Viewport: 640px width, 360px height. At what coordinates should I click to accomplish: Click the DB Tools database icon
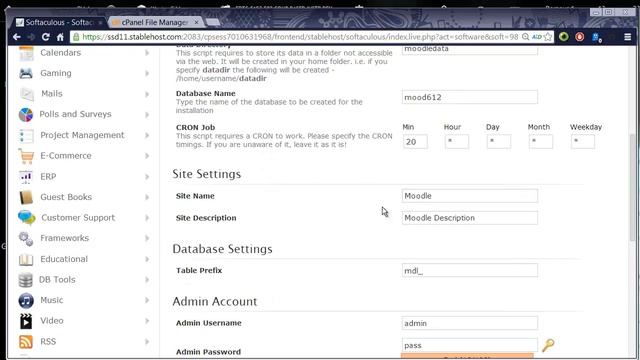click(25, 280)
